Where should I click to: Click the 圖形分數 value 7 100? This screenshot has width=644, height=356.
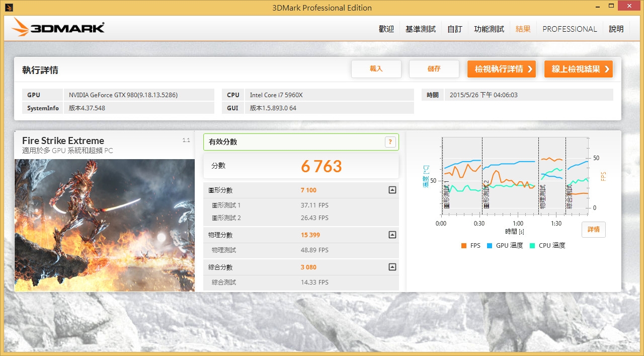[x=308, y=190]
